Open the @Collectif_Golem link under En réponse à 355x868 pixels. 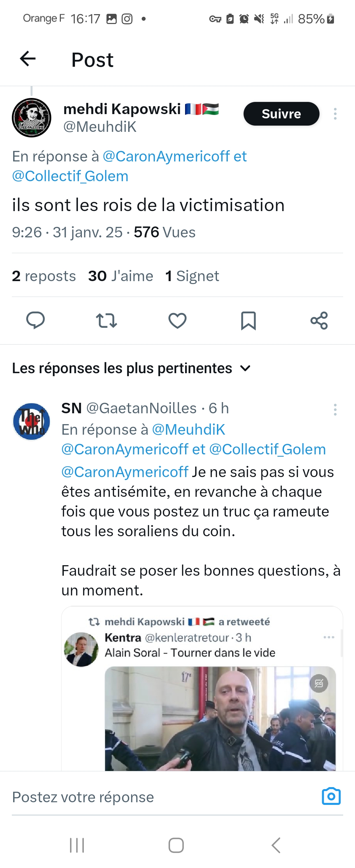pos(70,176)
